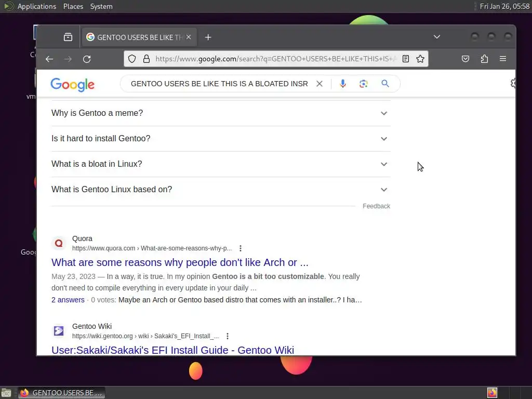Viewport: 532px width, 399px height.
Task: Open Google settings gear icon
Action: tap(513, 84)
